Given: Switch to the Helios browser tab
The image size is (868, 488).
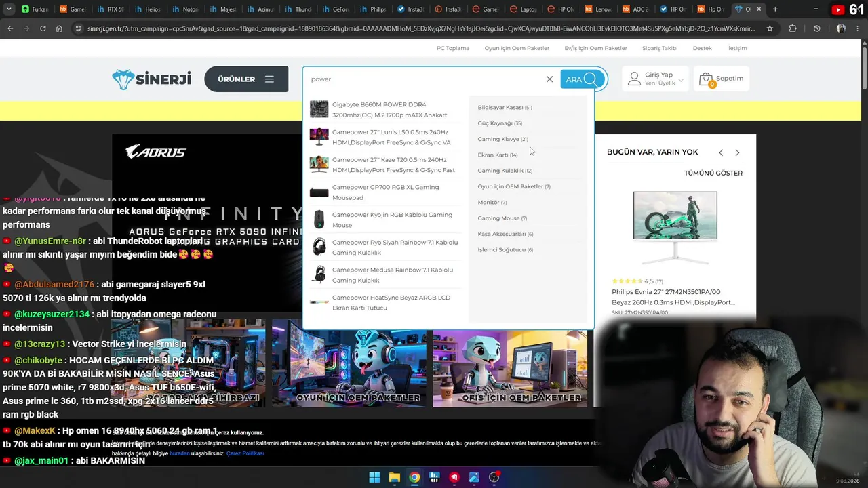Looking at the screenshot, I should tap(147, 9).
